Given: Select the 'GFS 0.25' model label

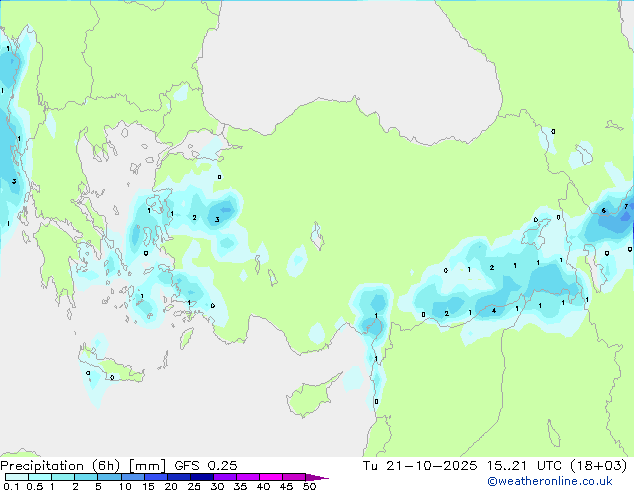Looking at the screenshot, I should pyautogui.click(x=206, y=466).
